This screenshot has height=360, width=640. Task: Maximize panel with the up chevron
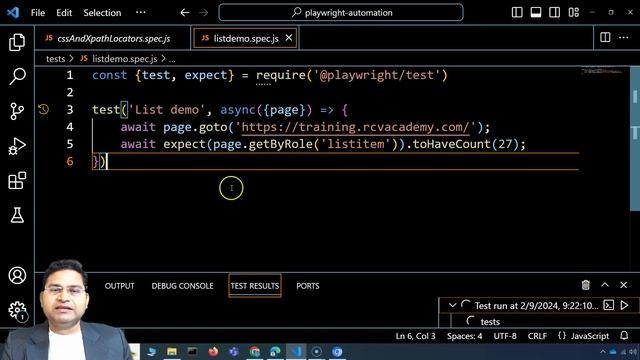click(604, 285)
